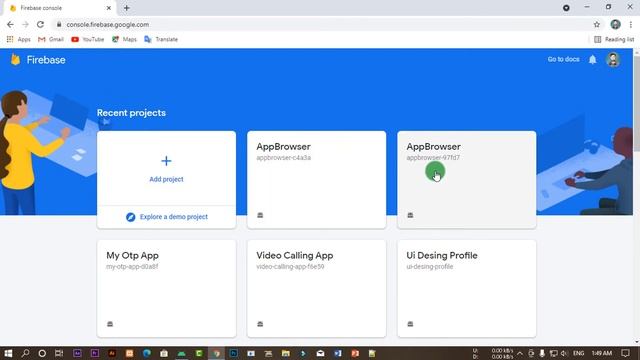Open the volume control in system tray

tap(564, 353)
